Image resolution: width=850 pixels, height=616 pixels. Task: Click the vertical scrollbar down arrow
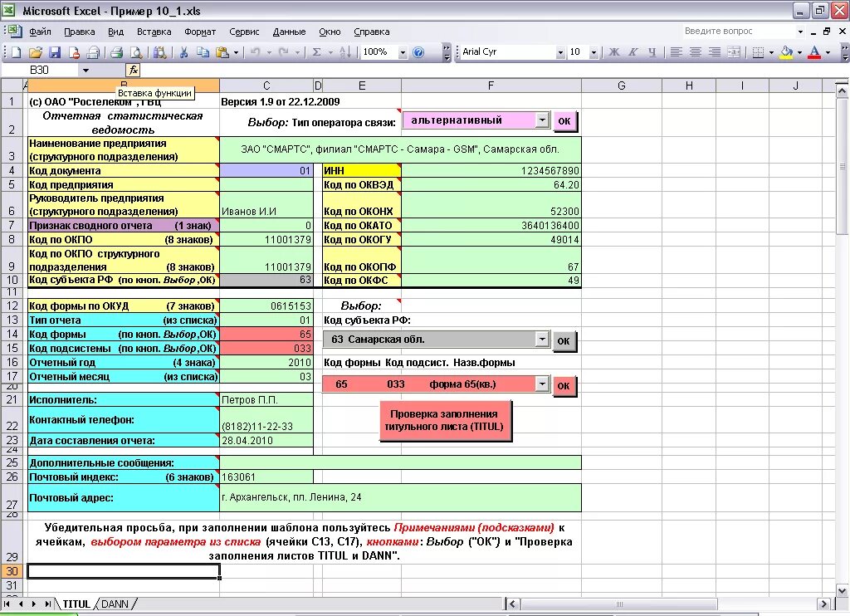click(842, 590)
